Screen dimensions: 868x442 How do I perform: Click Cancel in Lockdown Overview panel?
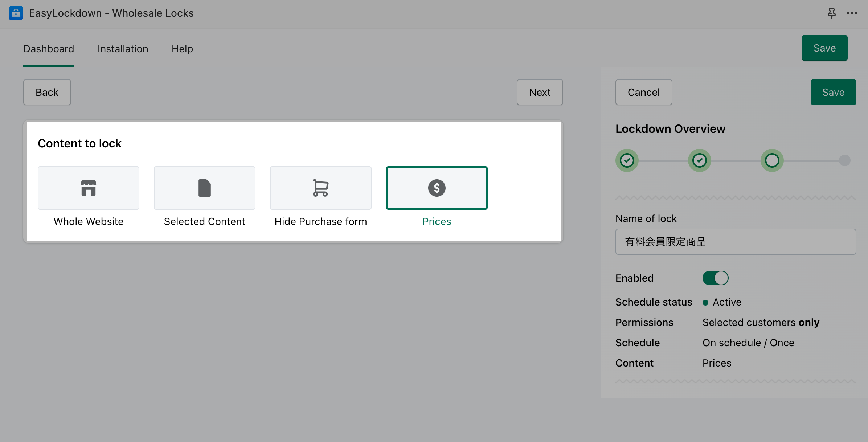(643, 92)
